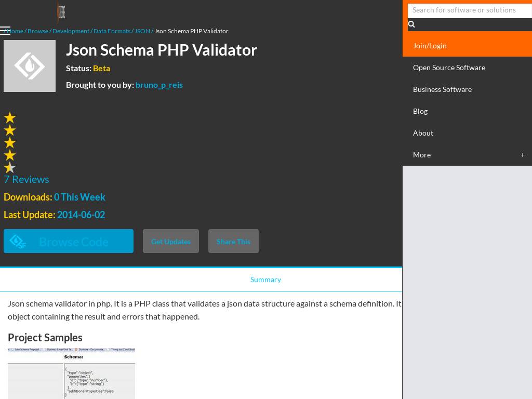Viewport: 532px width, 399px height.
Task: Select the Summary tab
Action: (265, 280)
